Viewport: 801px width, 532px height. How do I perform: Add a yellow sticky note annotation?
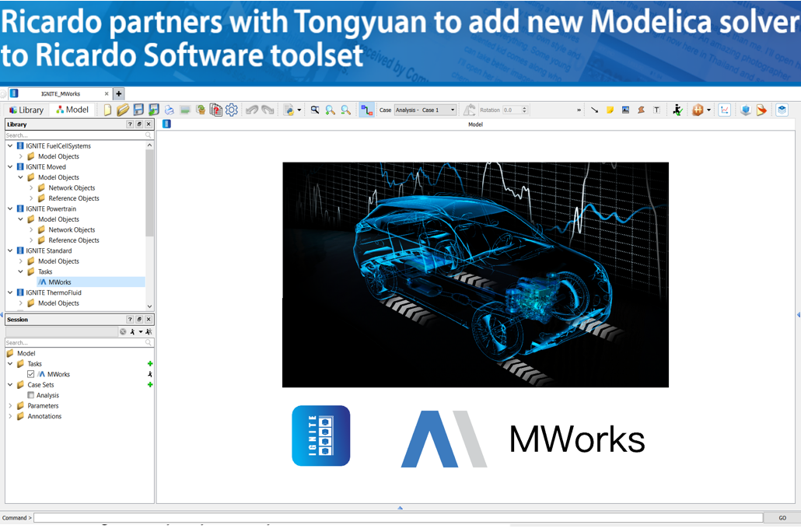(610, 110)
